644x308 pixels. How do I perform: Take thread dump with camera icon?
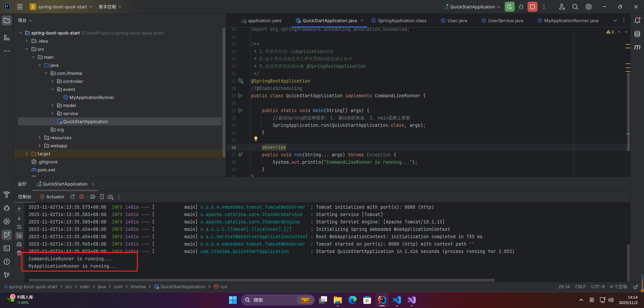click(93, 197)
